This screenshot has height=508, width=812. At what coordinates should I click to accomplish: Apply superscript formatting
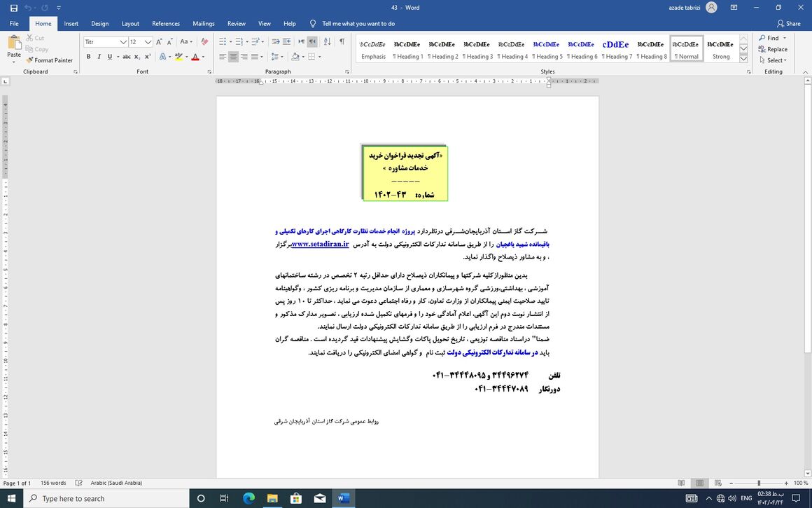(148, 57)
